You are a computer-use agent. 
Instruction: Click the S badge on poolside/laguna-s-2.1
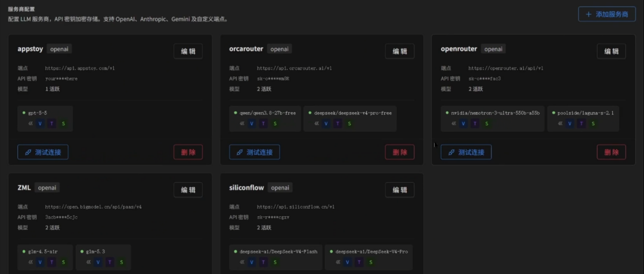(593, 123)
